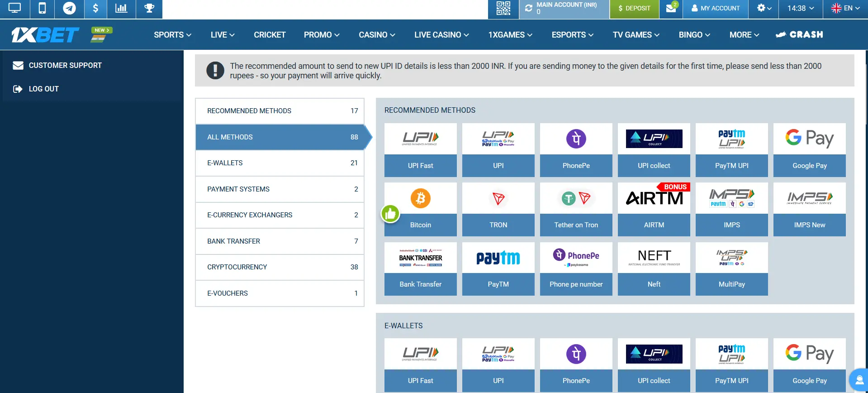
Task: Select Recommended Methods category
Action: (x=280, y=111)
